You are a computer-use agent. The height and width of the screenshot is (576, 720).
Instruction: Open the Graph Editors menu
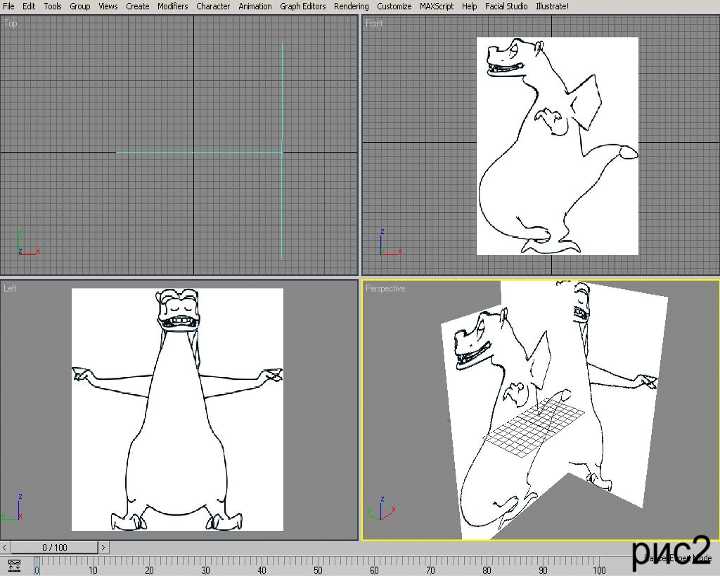pos(303,6)
